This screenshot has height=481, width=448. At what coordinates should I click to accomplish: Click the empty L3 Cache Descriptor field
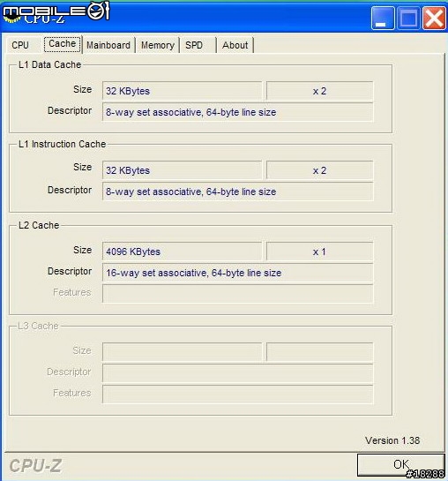point(238,373)
